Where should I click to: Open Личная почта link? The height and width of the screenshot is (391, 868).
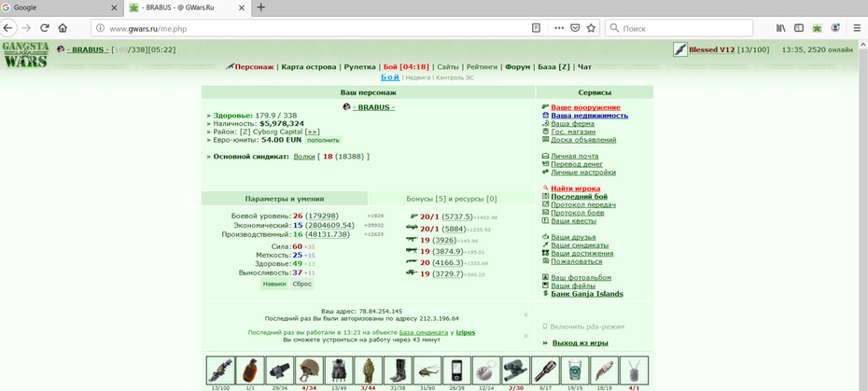click(x=575, y=156)
